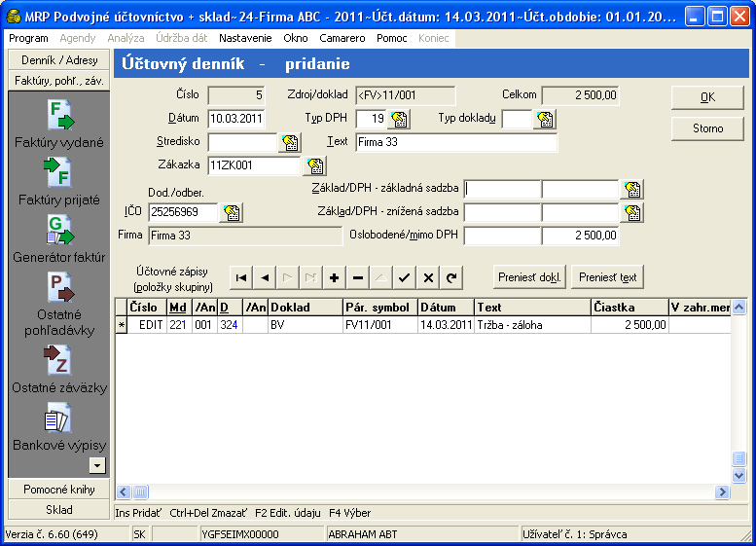Image resolution: width=756 pixels, height=546 pixels.
Task: Open the Camarero menu
Action: point(342,38)
